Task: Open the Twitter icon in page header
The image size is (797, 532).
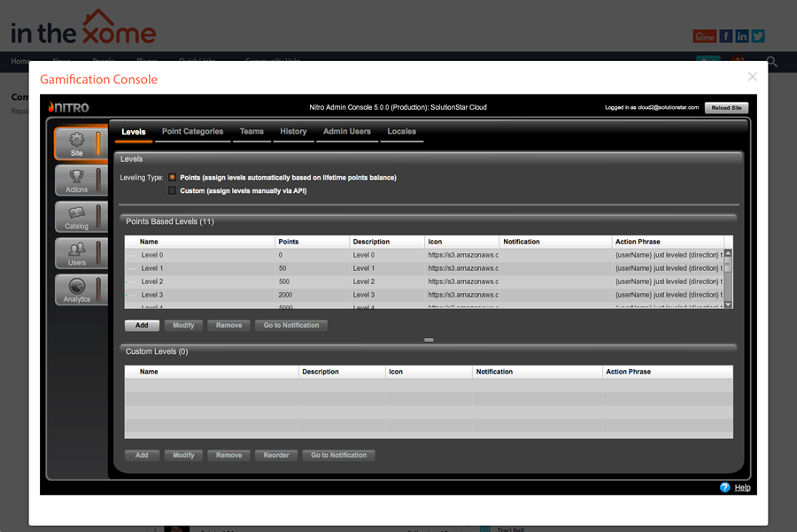Action: pos(758,36)
